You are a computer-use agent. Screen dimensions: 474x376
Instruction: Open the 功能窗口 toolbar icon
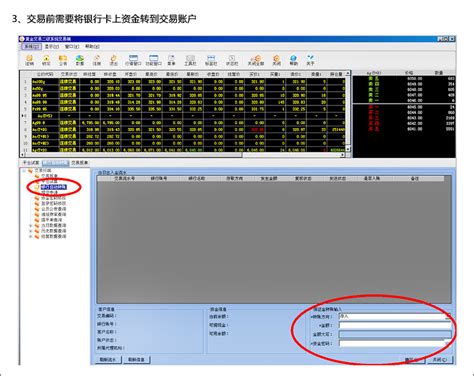pos(154,60)
